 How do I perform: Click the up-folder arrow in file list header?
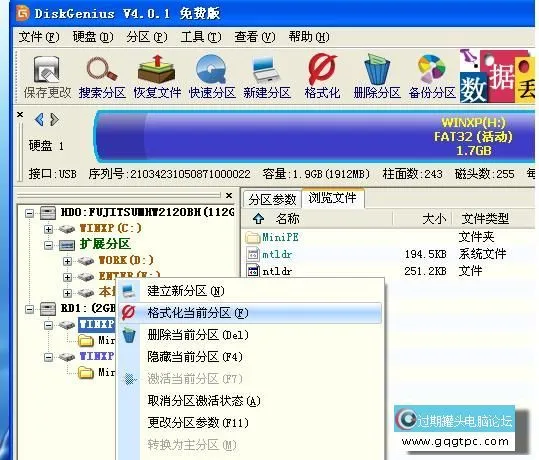(x=258, y=218)
